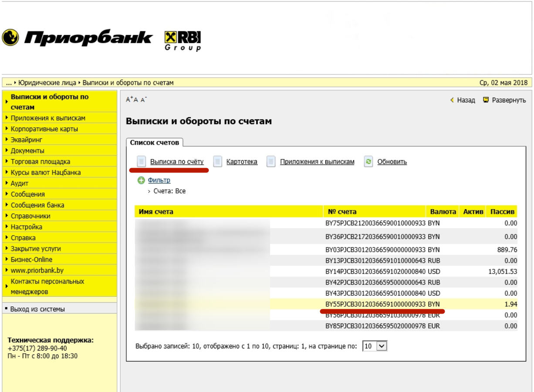534x392 pixels.
Task: Expand the Эквайринг sidebar section
Action: [27, 140]
